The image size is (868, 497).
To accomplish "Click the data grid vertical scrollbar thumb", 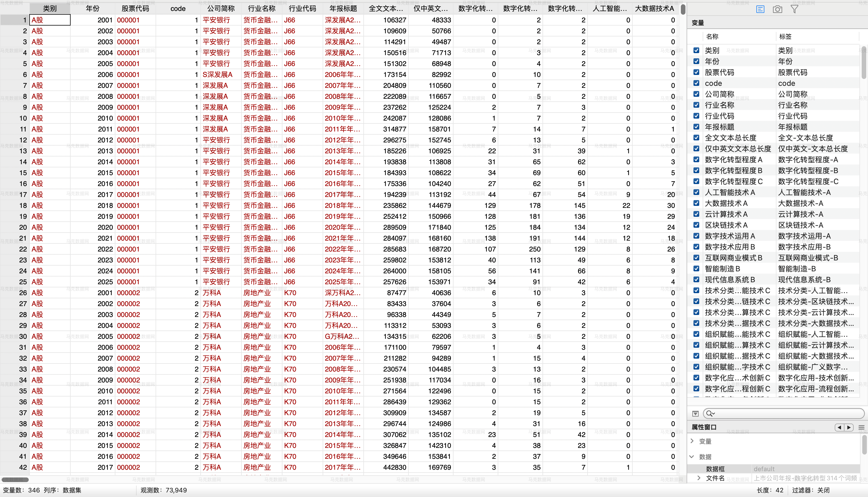I will 683,9.
